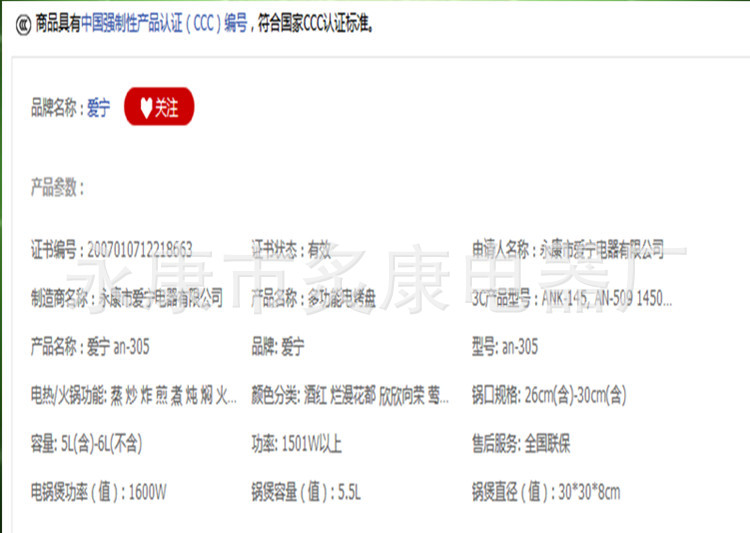Image resolution: width=750 pixels, height=533 pixels.
Task: Click the 锅煲容量(值): 5.5L entry
Action: pyautogui.click(x=306, y=492)
